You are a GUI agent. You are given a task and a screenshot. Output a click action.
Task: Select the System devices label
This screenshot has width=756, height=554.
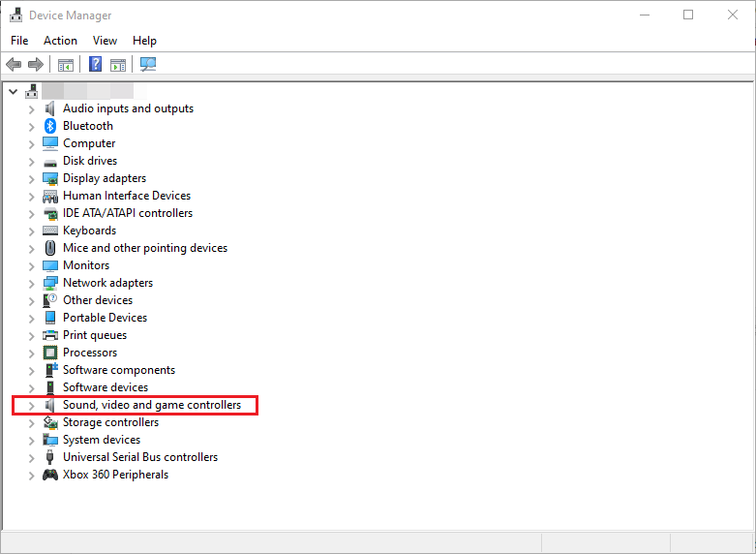point(102,440)
